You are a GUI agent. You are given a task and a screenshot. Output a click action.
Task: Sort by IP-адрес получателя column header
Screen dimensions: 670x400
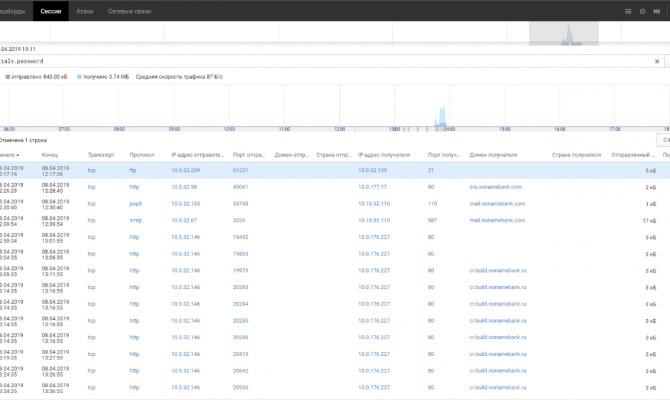(384, 155)
